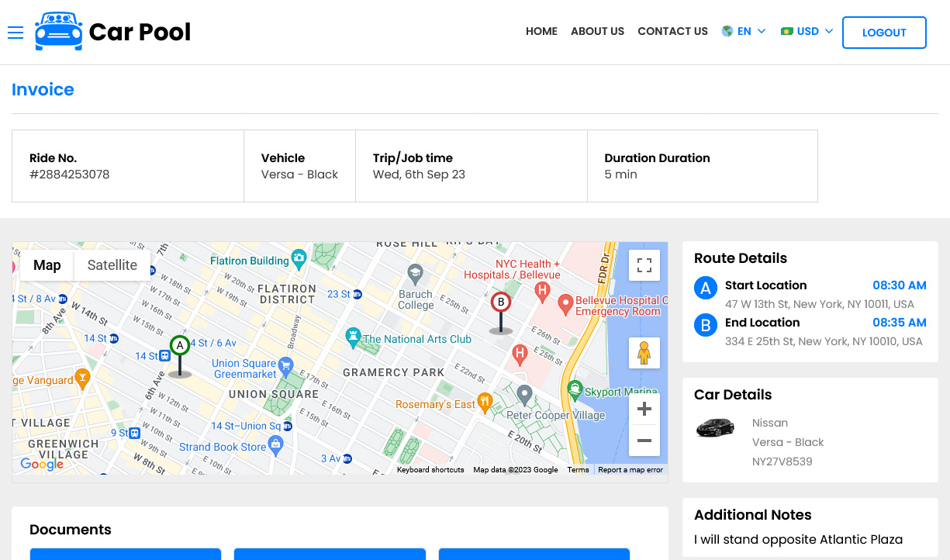Click the Strand Book Store marker

click(275, 444)
